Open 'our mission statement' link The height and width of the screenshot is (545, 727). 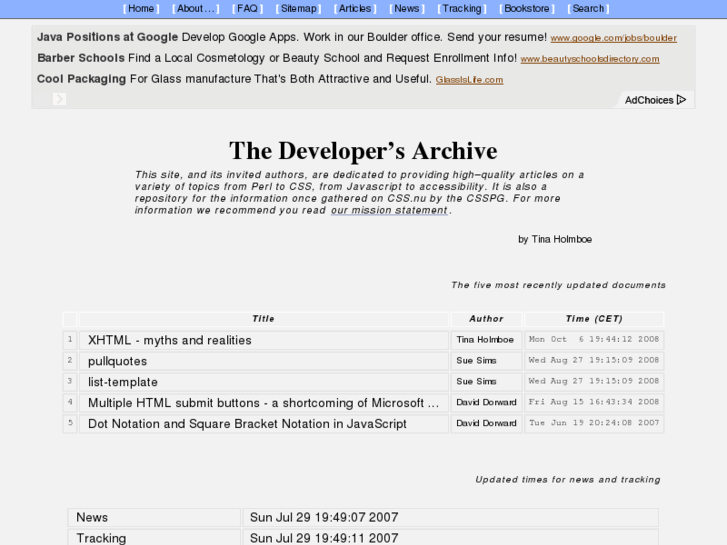pos(389,210)
